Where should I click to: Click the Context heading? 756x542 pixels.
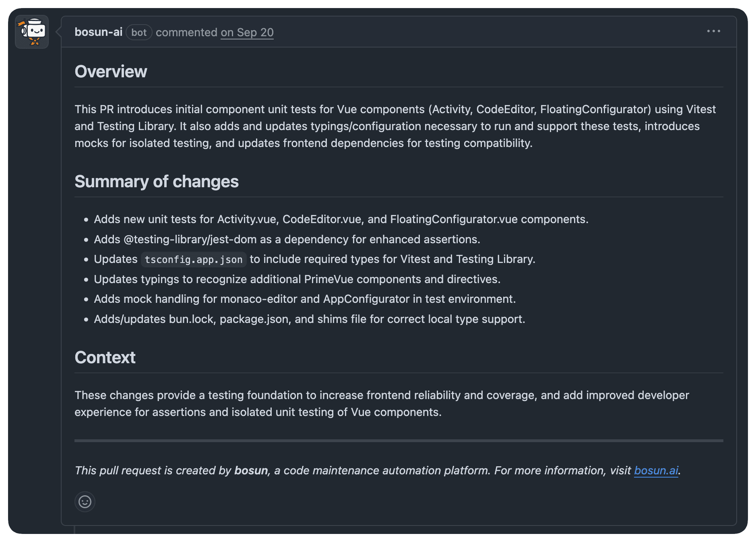point(105,358)
